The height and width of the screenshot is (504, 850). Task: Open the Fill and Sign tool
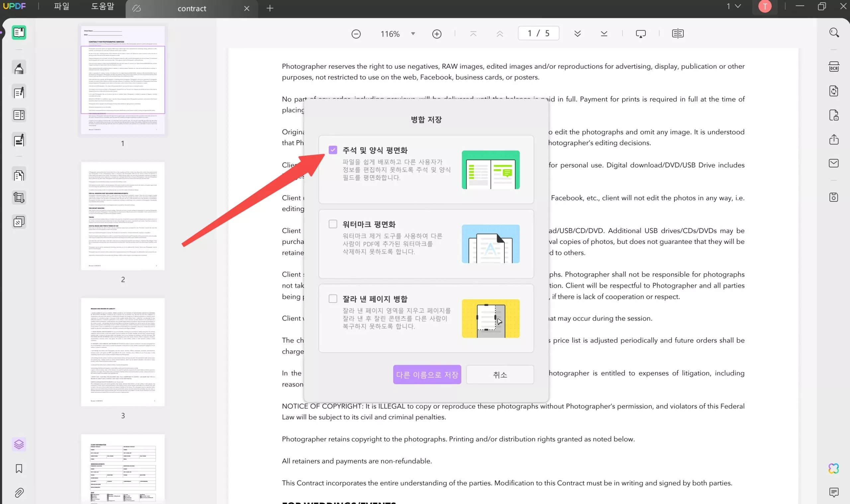point(19,140)
